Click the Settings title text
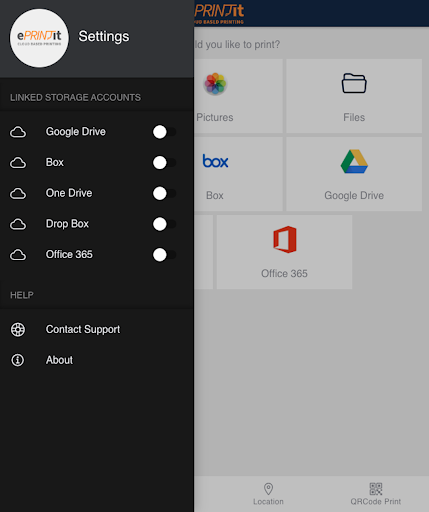The image size is (429, 512). click(x=104, y=36)
